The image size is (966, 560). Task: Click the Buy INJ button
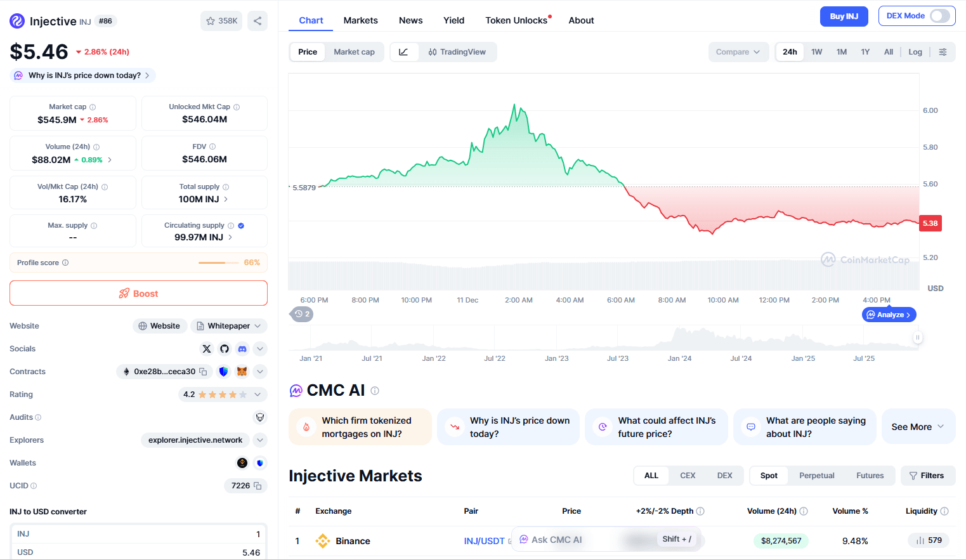(844, 16)
